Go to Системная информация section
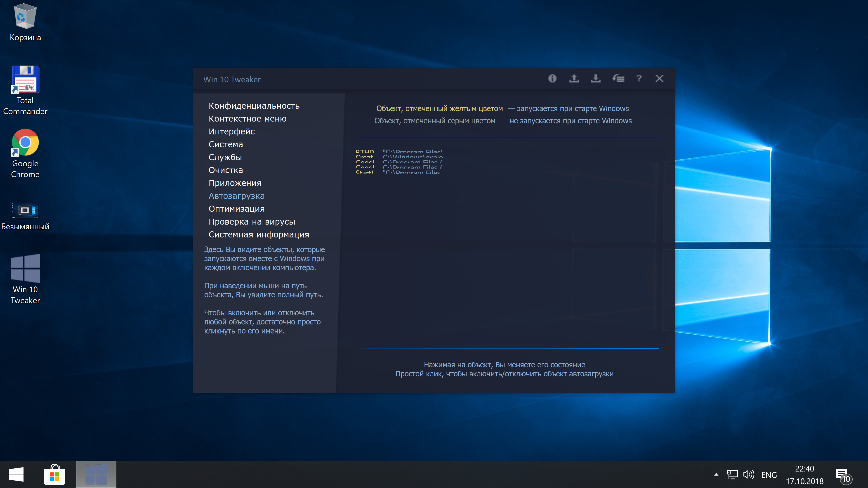 click(258, 235)
